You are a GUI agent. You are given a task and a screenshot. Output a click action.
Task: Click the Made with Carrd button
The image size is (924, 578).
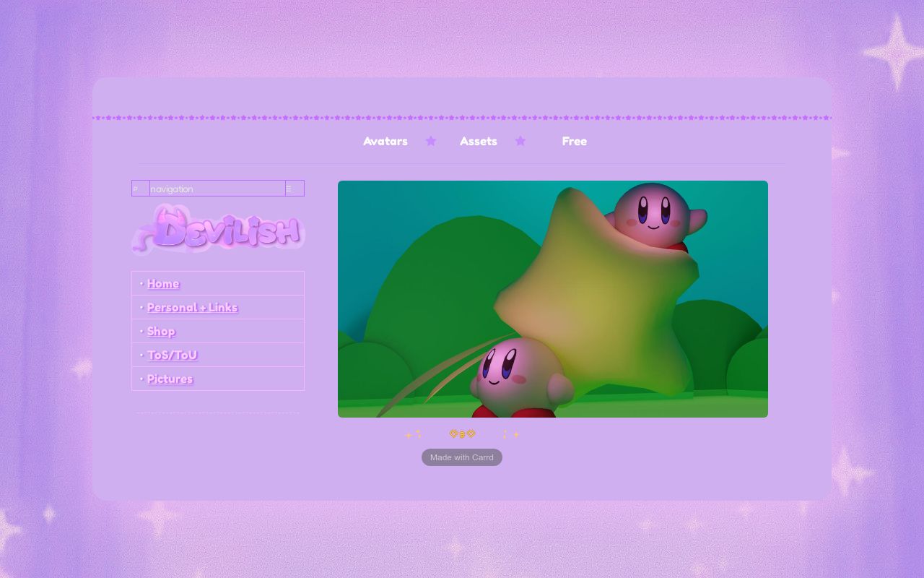462,457
